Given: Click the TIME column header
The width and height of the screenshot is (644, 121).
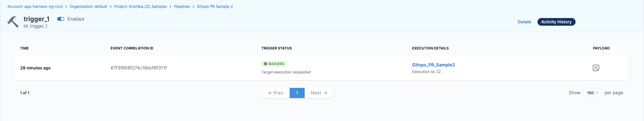Looking at the screenshot, I should tap(25, 48).
